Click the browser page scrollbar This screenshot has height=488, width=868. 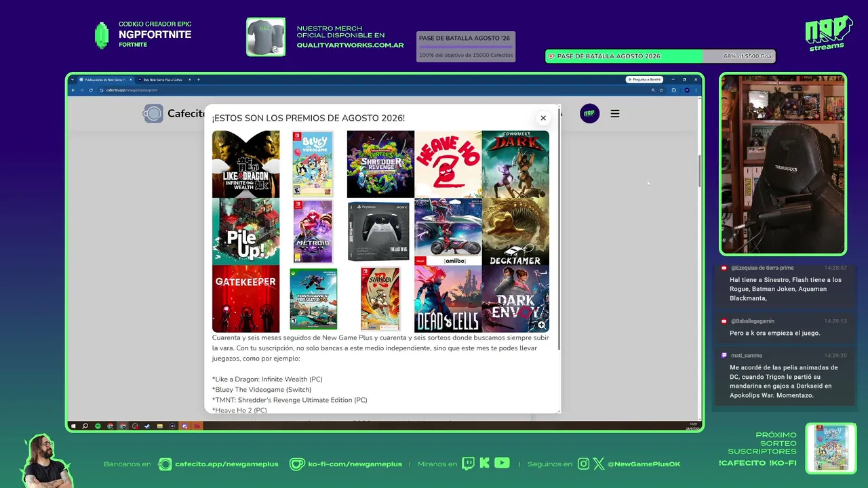pos(699,170)
